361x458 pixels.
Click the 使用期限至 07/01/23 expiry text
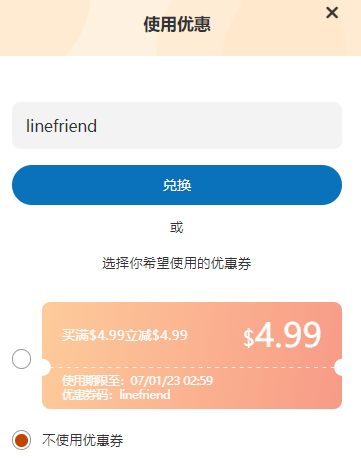point(137,380)
